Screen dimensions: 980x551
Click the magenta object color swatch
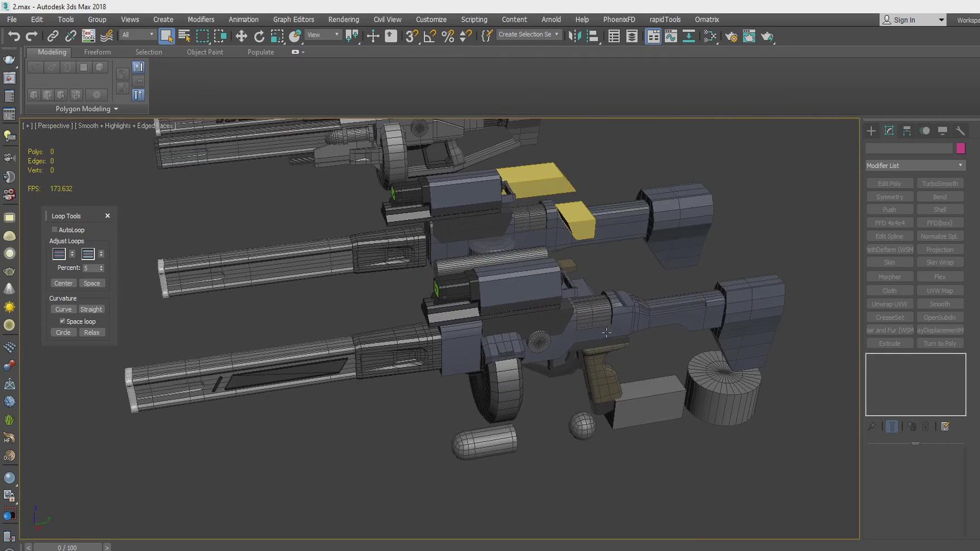960,148
